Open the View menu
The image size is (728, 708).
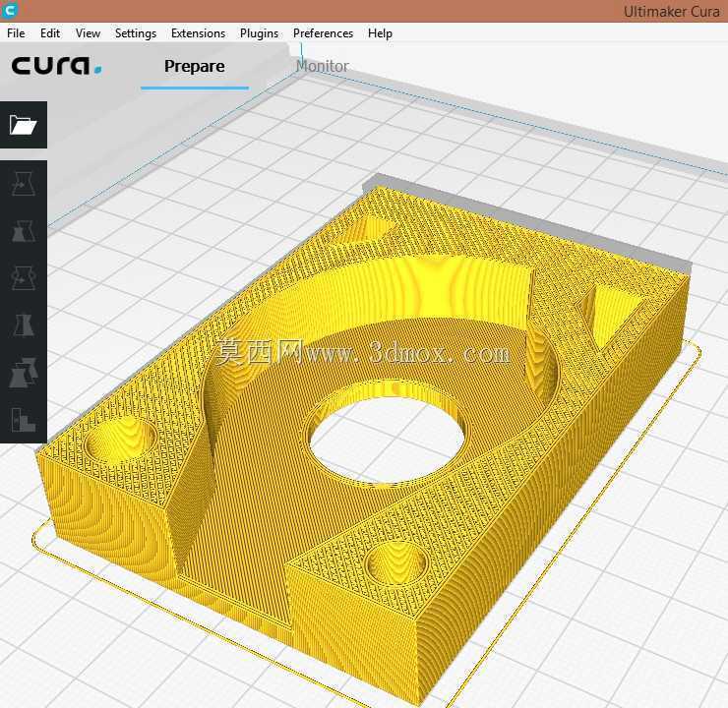point(88,33)
